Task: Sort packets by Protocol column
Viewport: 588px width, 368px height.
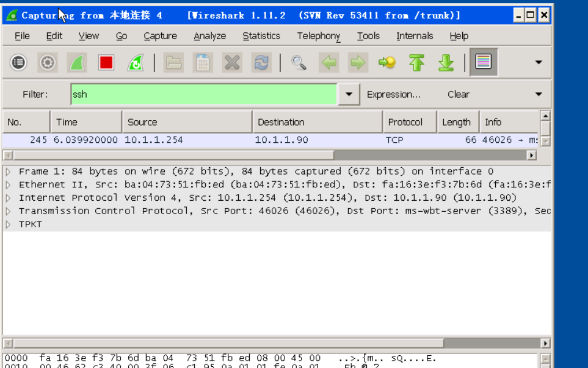Action: point(410,122)
